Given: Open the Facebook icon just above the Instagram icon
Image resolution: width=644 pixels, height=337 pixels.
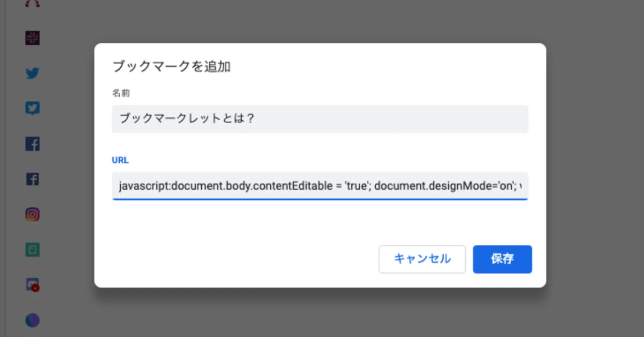Looking at the screenshot, I should pyautogui.click(x=32, y=180).
